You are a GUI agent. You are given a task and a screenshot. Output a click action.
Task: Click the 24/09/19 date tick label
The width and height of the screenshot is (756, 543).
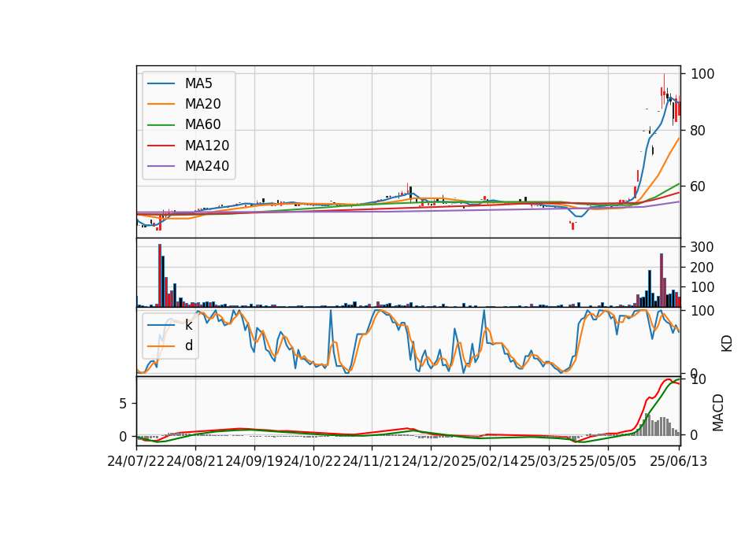[254, 461]
